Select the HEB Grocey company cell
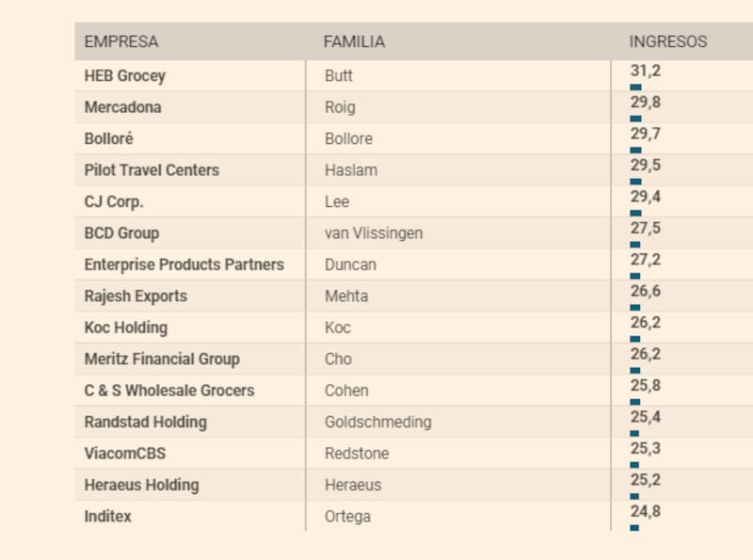Screen dimensions: 753x560 (x=125, y=75)
